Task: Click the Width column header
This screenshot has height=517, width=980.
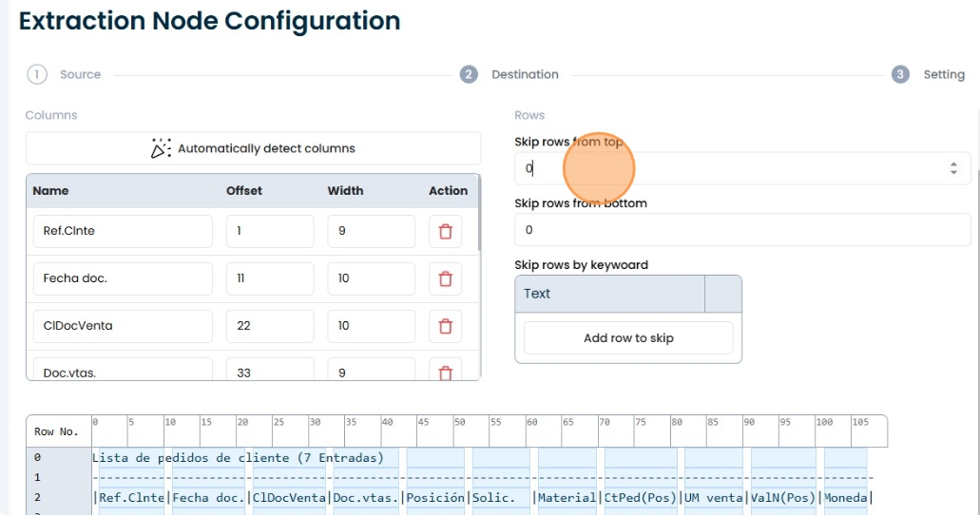Action: (x=345, y=191)
